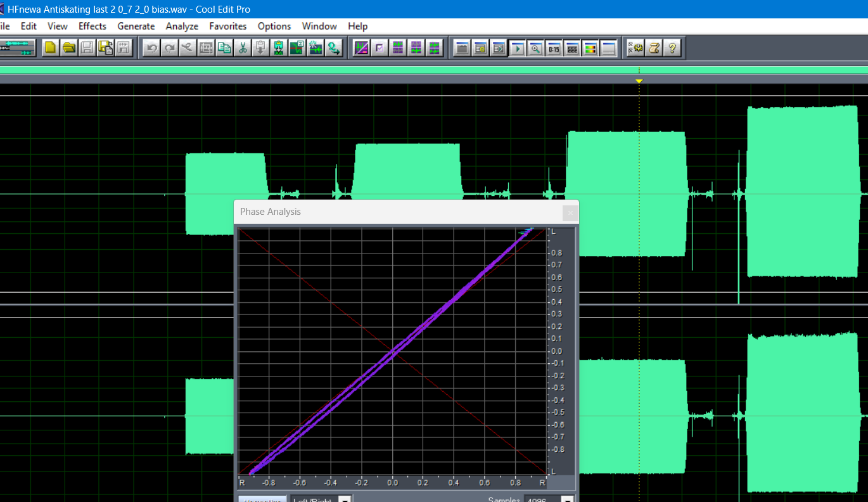Click the Convert sample type icon
868x502 pixels.
click(335, 48)
